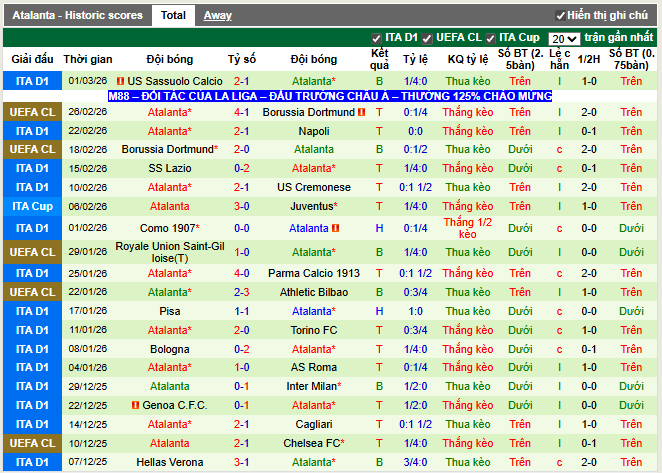Open Parma Calcio 1913 team link
Viewport: 662px width, 473px height.
(x=314, y=273)
